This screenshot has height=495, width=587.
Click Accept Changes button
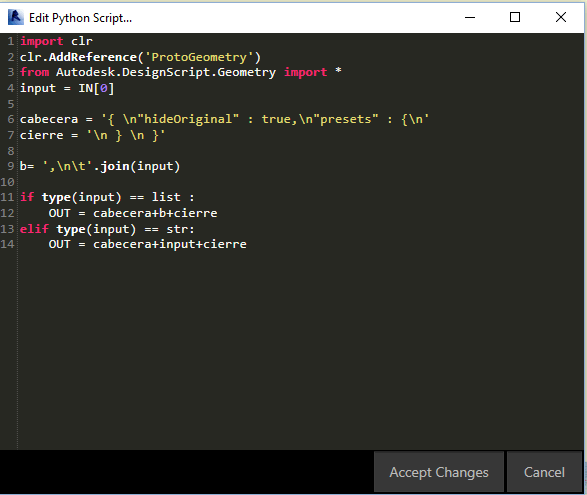click(439, 472)
